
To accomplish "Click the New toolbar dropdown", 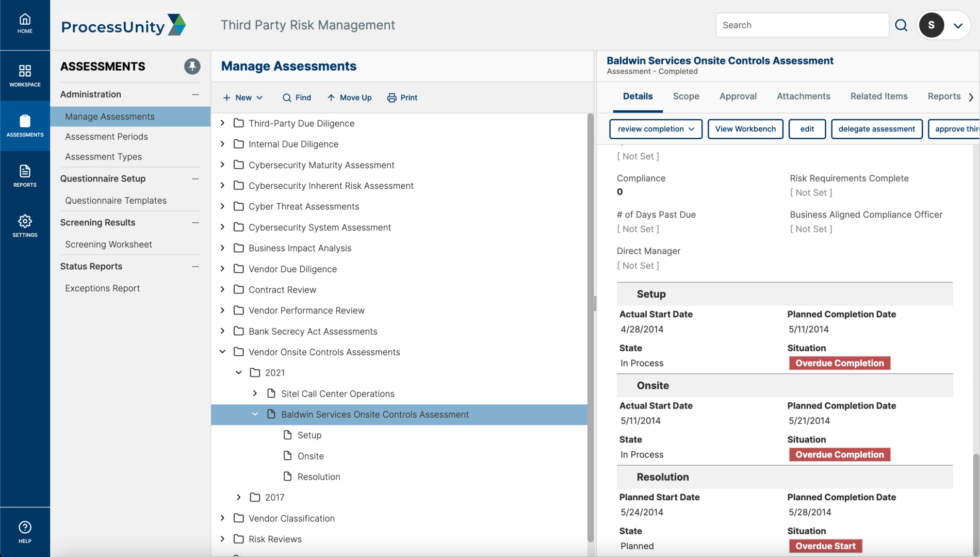I will pos(243,97).
